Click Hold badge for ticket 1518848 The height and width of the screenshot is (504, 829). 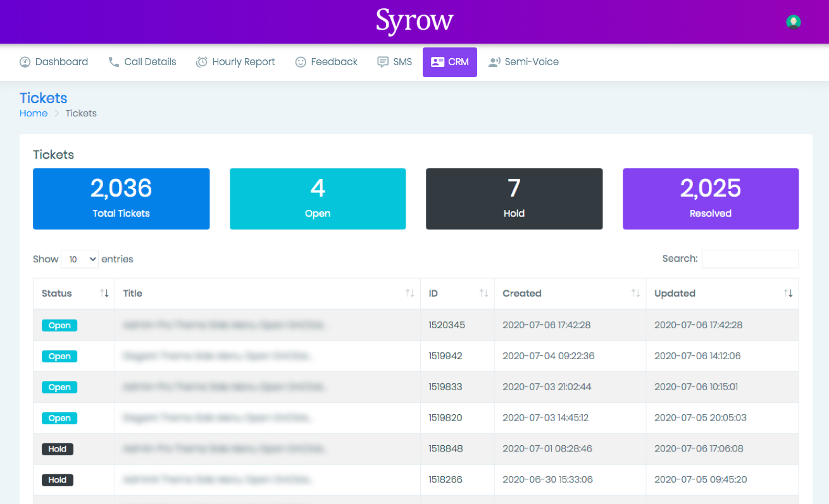(x=58, y=449)
